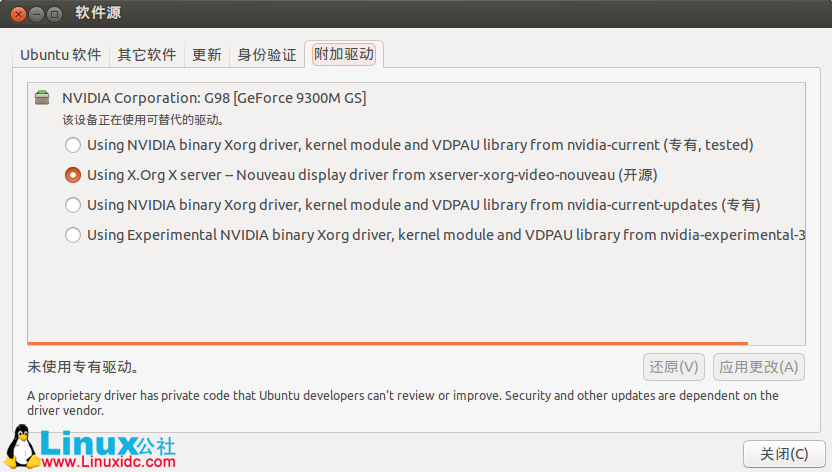Select nvidia-current tested driver radio button
This screenshot has width=832, height=472.
73,145
